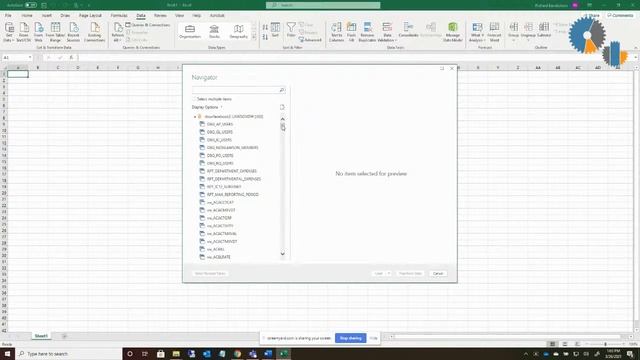Screen dimensions: 640x360
Task: Click in the title bar Search box
Action: pos(323,5)
